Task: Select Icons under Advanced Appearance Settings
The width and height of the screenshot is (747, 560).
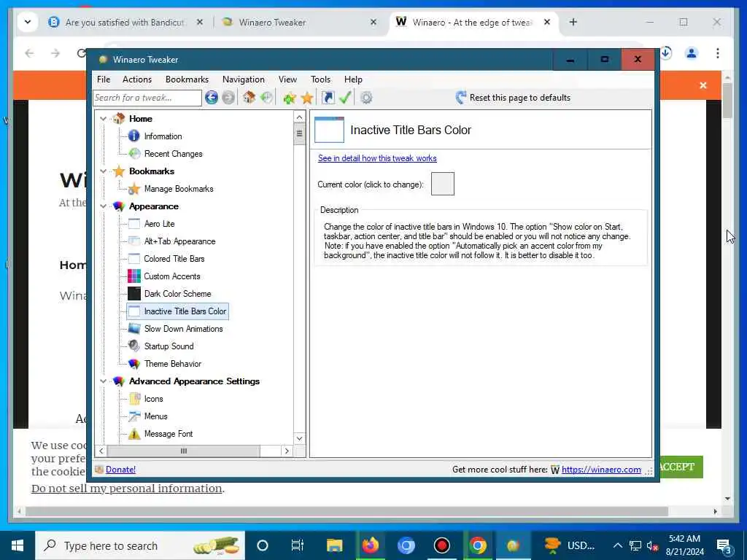Action: [x=153, y=399]
